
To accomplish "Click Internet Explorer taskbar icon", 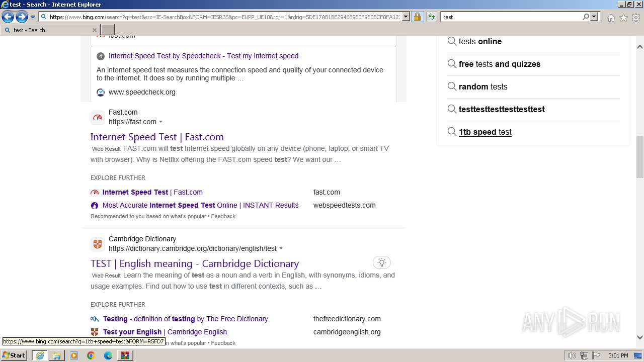I will point(39,355).
